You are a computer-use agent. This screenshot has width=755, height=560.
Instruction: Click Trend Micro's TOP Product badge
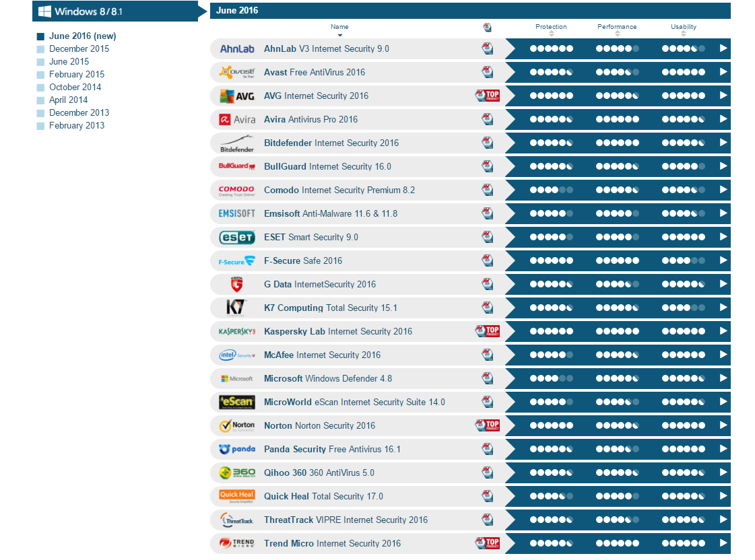(488, 543)
